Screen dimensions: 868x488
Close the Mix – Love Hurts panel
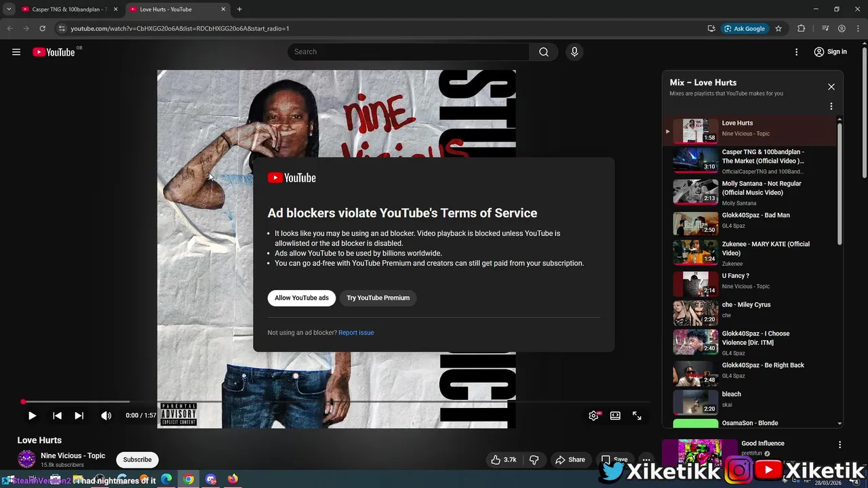click(831, 87)
